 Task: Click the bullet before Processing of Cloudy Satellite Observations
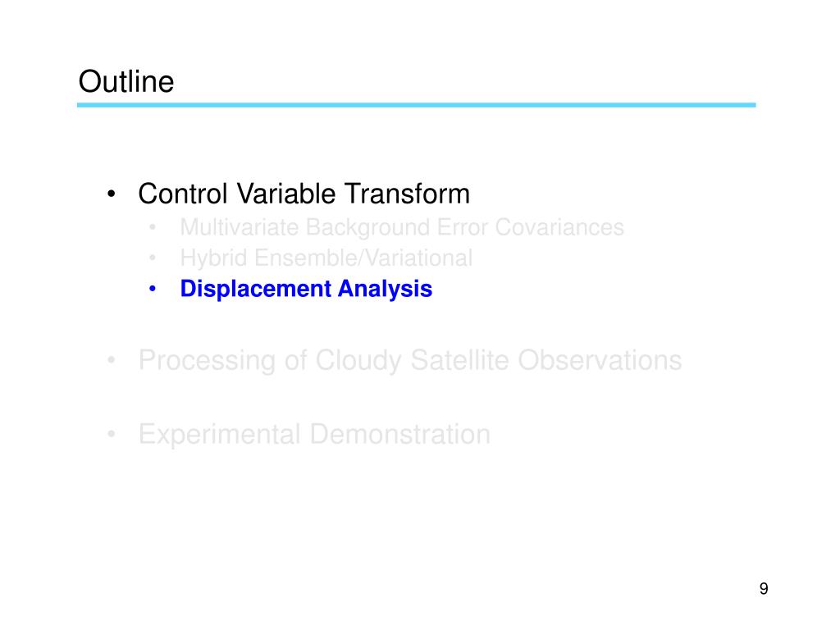coord(111,360)
